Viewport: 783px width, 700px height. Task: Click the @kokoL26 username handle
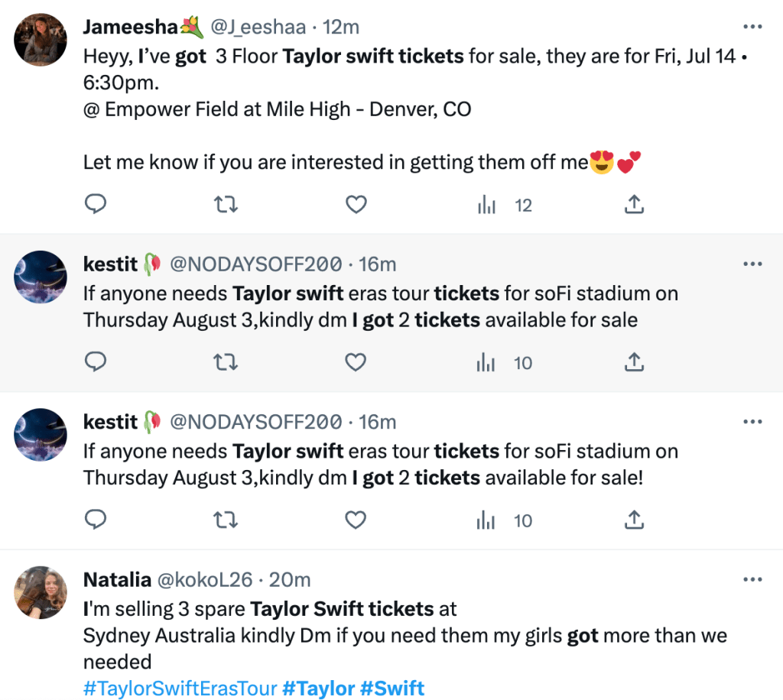(x=204, y=580)
